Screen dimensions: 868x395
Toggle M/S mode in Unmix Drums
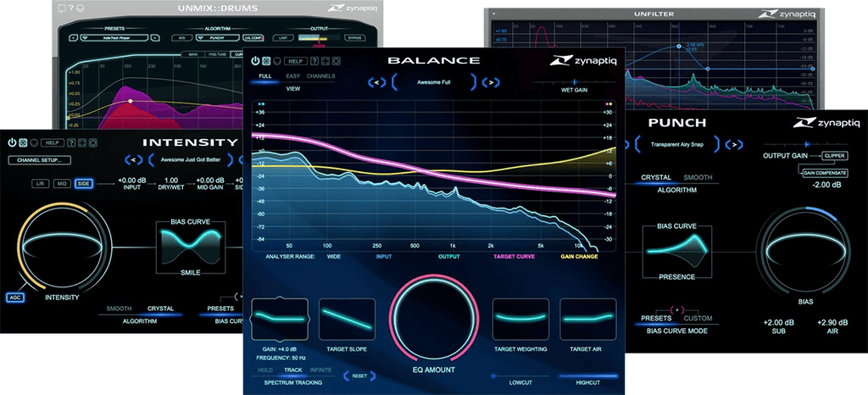181,37
